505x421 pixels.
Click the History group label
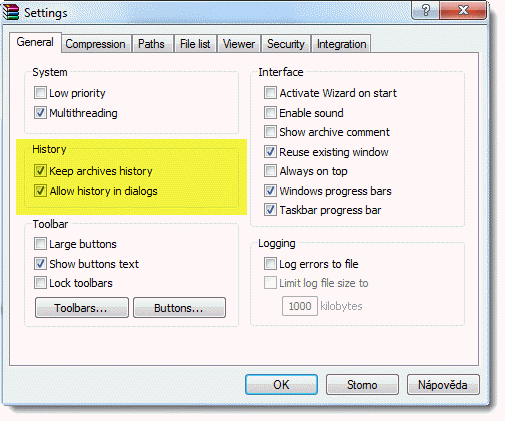click(x=49, y=149)
